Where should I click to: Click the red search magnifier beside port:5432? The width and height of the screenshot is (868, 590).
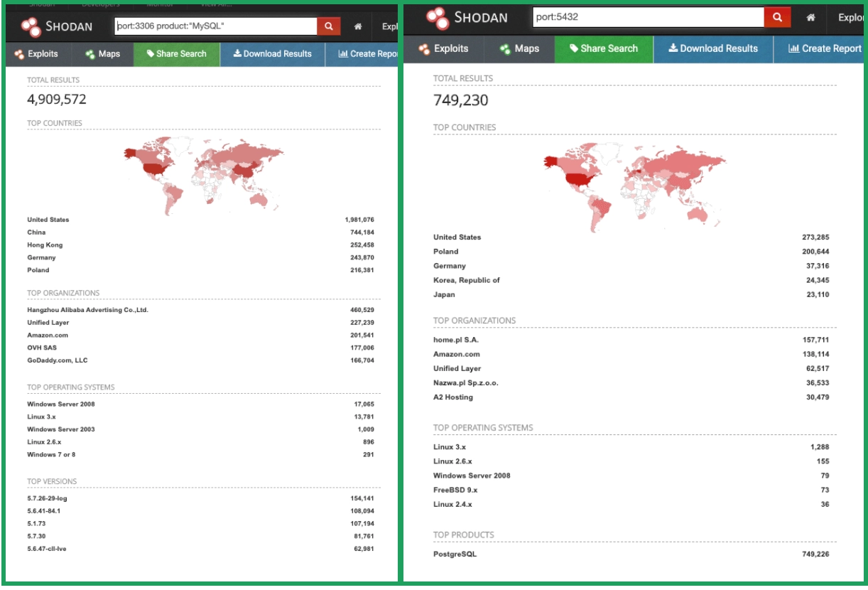coord(777,17)
